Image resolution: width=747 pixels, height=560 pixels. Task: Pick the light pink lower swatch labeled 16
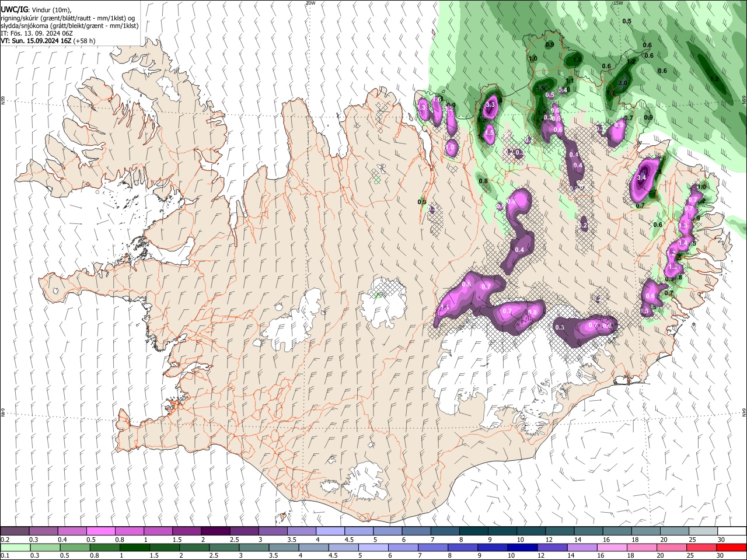tap(611, 547)
